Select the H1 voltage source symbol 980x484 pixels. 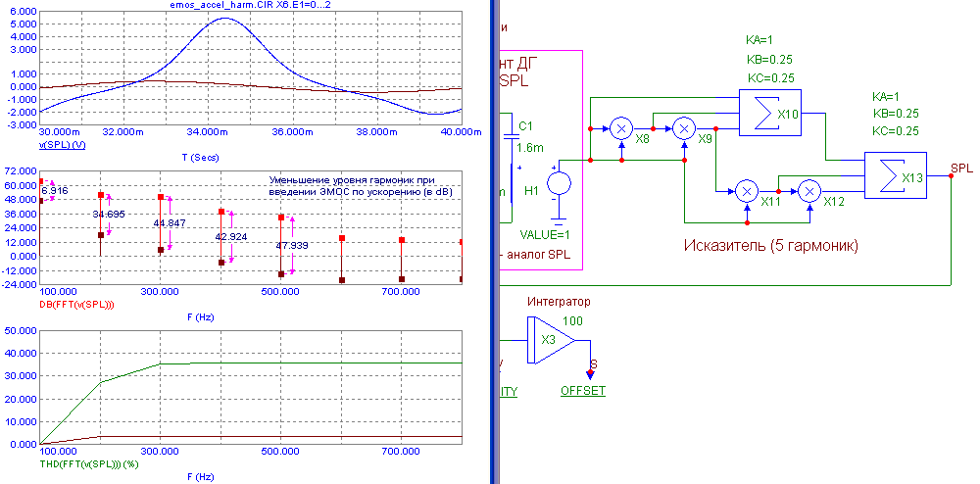click(559, 184)
